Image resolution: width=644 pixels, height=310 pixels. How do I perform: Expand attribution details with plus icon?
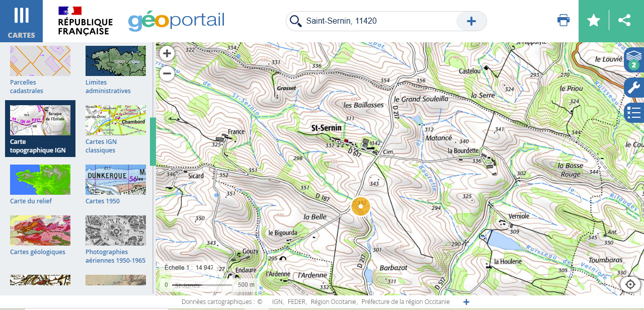(466, 302)
